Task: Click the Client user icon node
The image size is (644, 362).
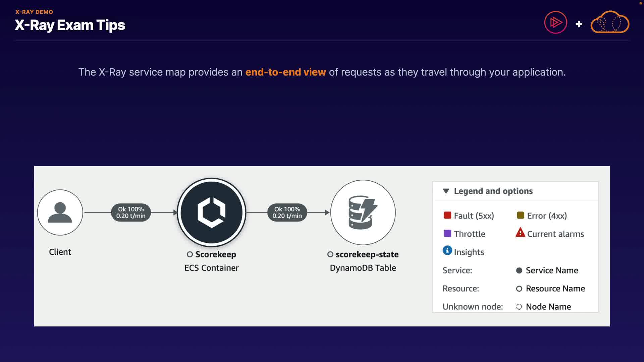Action: [x=60, y=213]
